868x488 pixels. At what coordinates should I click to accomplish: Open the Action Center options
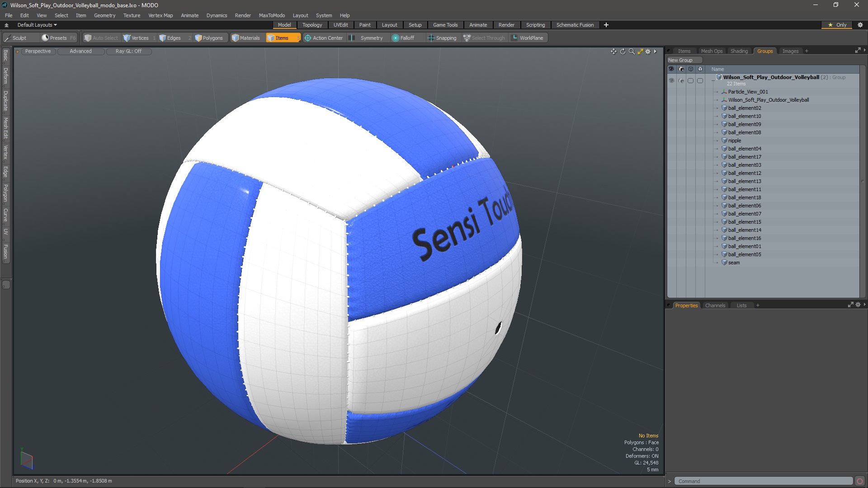pyautogui.click(x=324, y=38)
